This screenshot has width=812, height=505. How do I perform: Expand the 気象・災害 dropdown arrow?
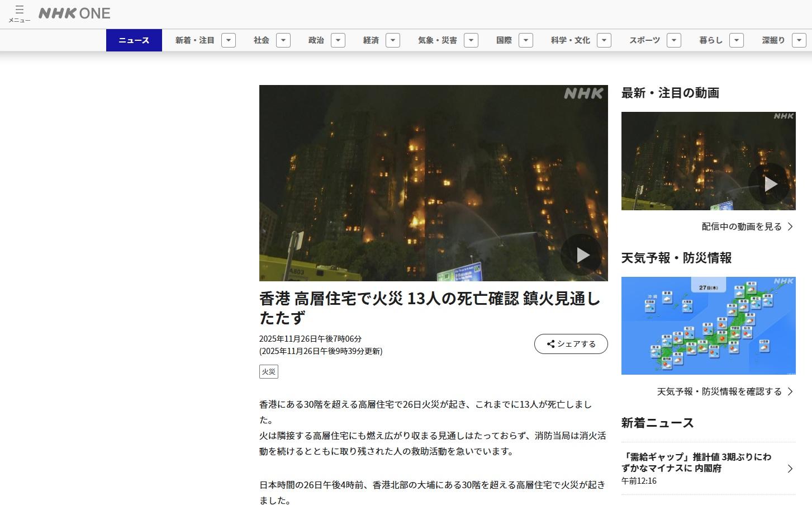click(x=471, y=40)
